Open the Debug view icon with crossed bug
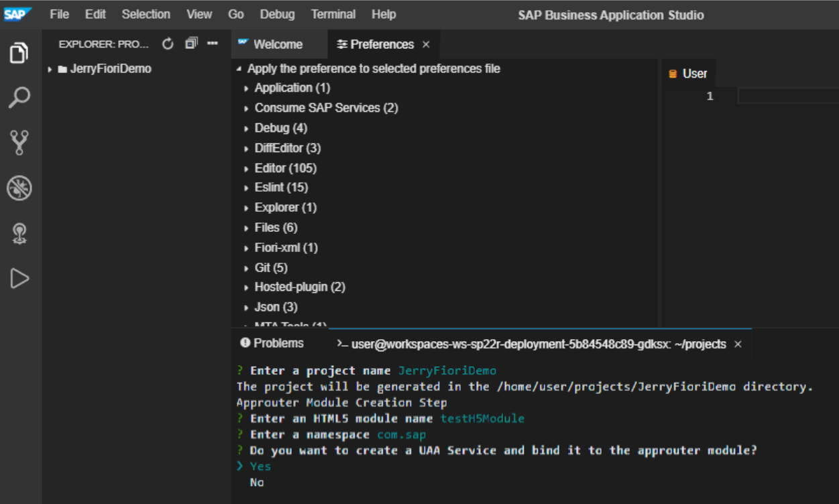 [x=19, y=188]
